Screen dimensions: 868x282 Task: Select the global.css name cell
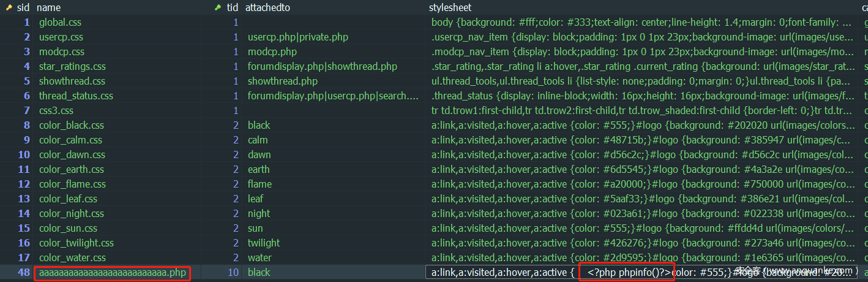click(60, 22)
